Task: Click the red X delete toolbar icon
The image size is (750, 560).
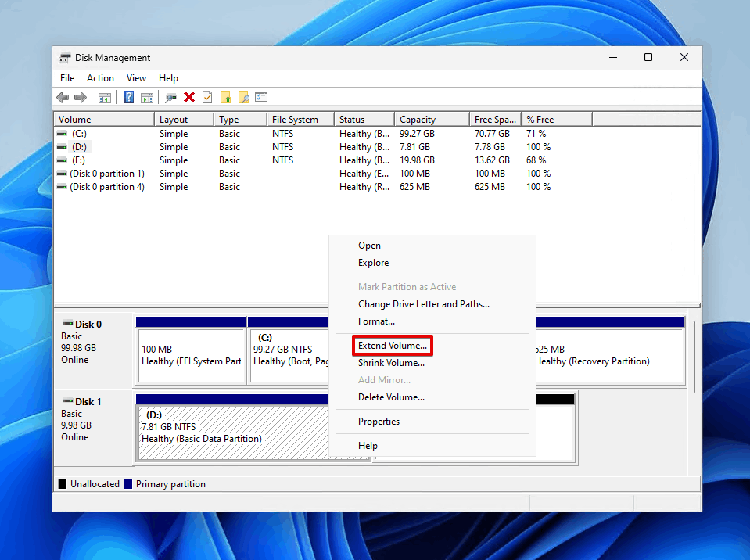Action: pyautogui.click(x=189, y=97)
